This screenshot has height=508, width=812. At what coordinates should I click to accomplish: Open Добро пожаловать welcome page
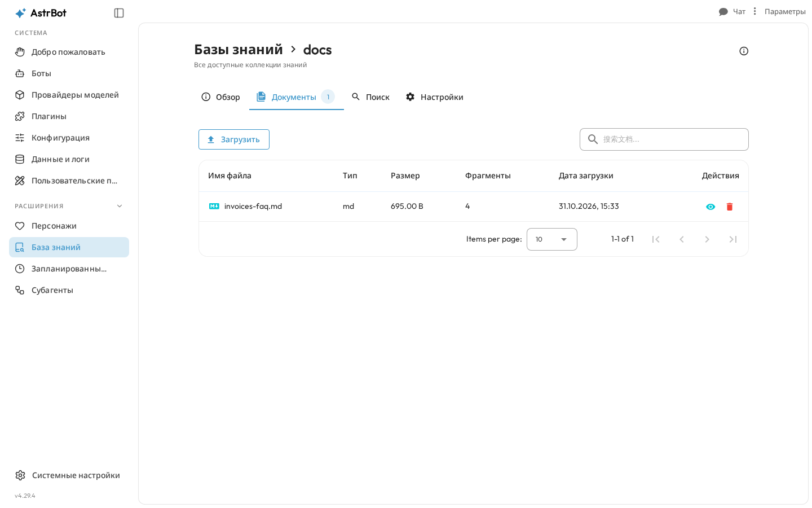(69, 52)
